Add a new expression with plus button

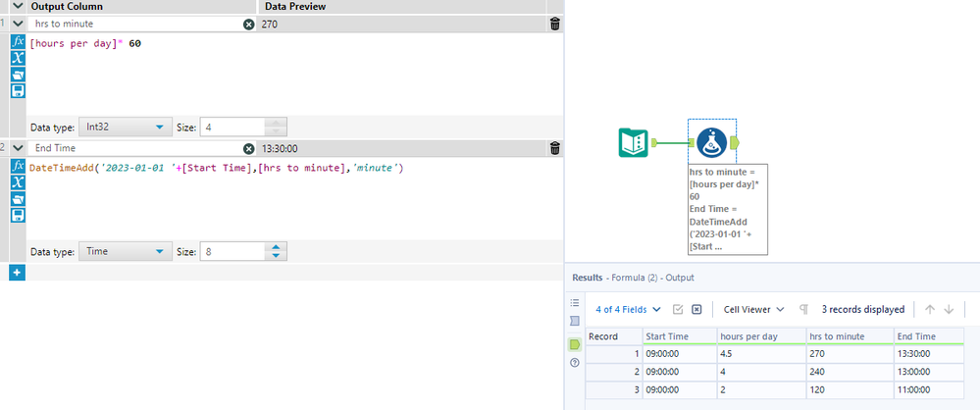17,273
